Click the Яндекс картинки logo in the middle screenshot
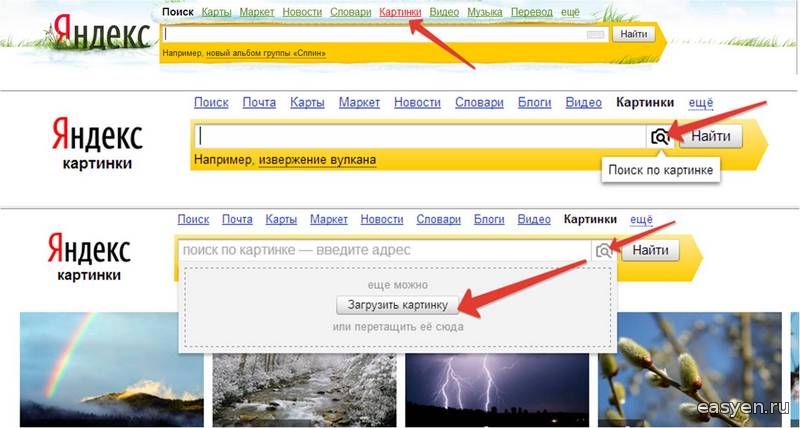 97,143
